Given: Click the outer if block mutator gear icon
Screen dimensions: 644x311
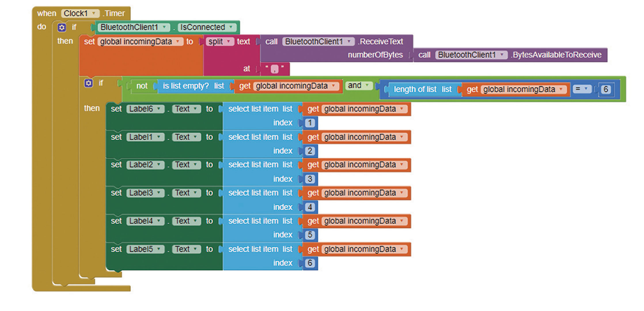Looking at the screenshot, I should [62, 28].
